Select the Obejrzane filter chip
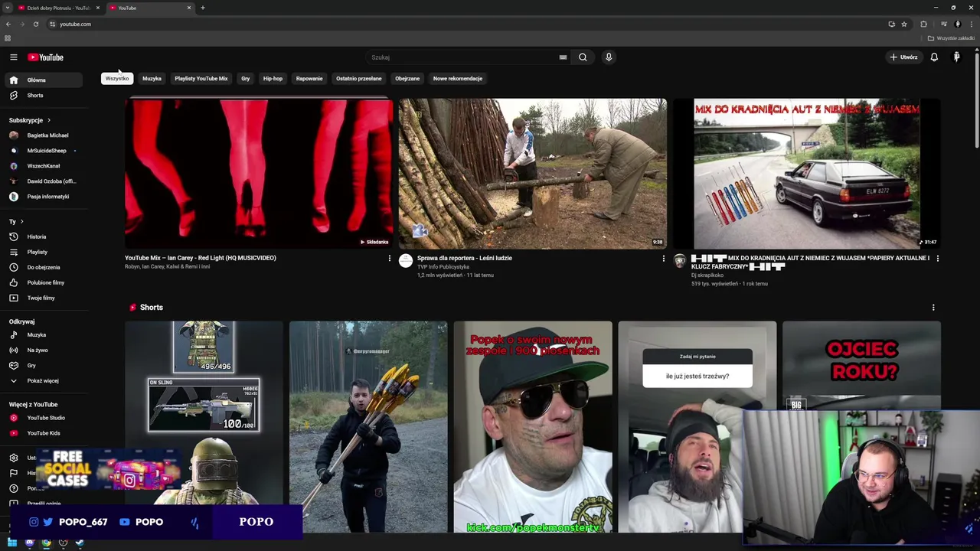This screenshot has width=980, height=551. [407, 78]
